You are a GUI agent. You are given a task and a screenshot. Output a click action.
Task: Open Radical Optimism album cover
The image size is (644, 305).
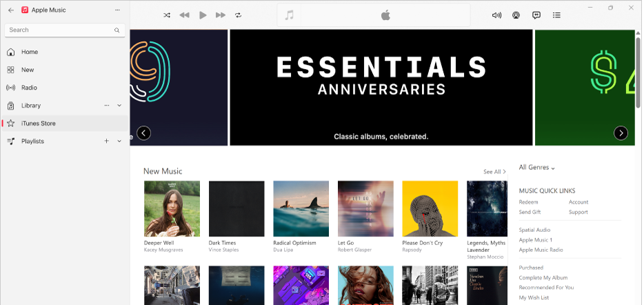301,209
